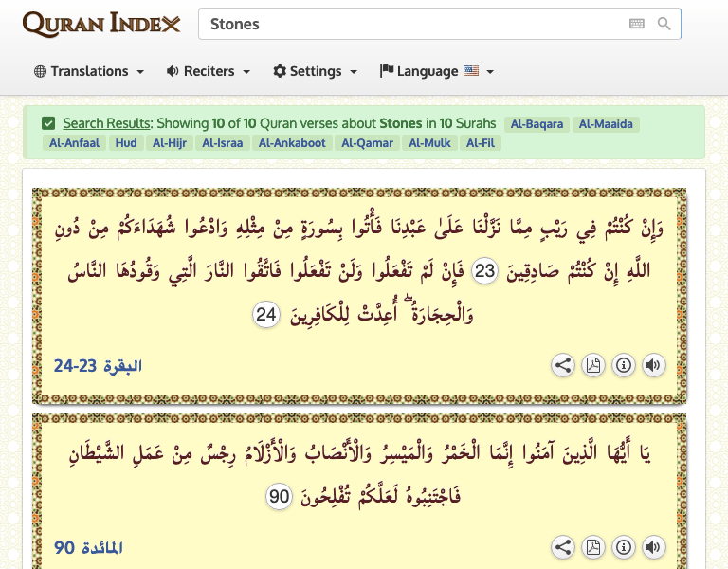Open the Language selection menu
The image size is (728, 569).
(x=436, y=71)
